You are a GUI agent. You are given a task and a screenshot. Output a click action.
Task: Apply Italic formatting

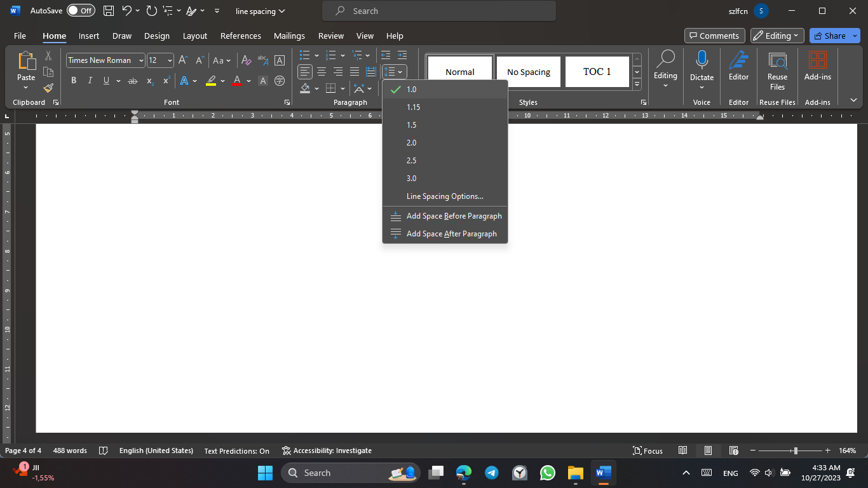tap(90, 81)
